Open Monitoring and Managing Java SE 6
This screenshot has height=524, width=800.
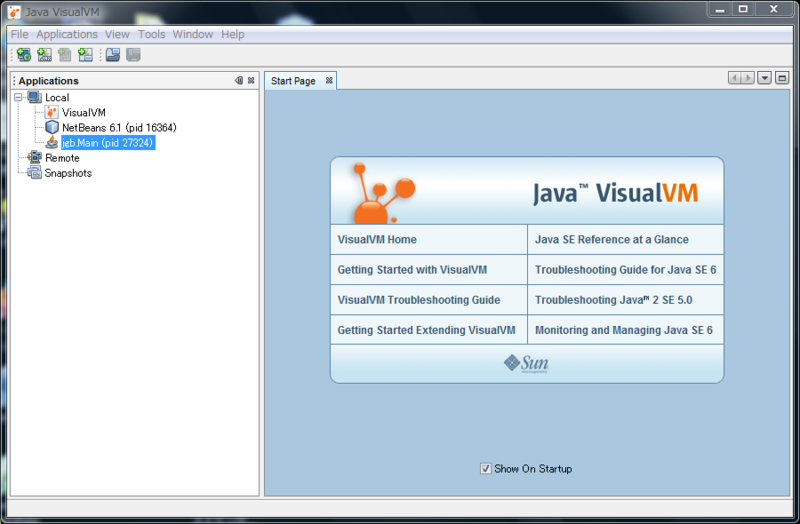click(x=624, y=330)
